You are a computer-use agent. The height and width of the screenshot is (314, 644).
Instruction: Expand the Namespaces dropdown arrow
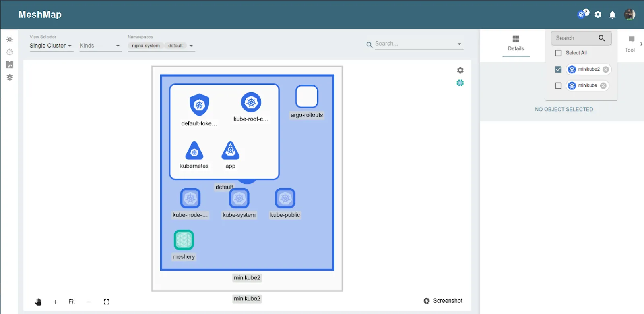pos(191,46)
